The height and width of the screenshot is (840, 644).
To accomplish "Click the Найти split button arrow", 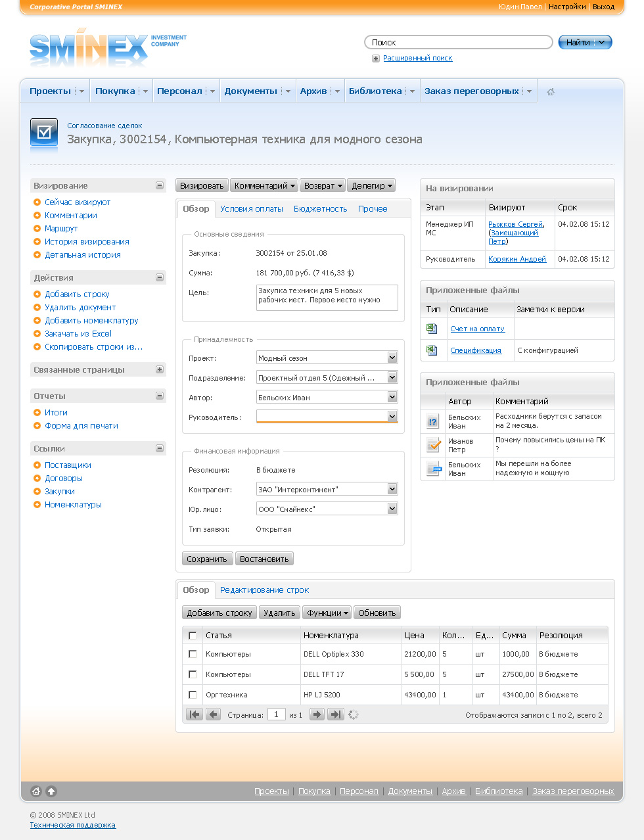I will pos(603,41).
